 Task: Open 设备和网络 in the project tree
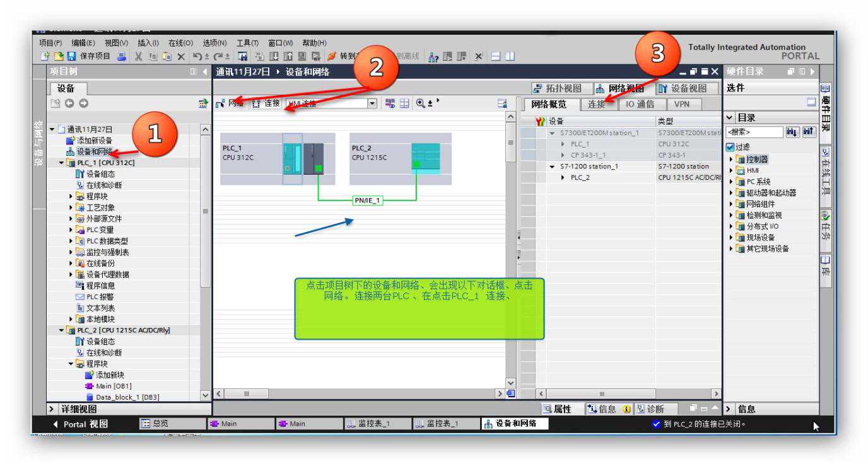click(93, 152)
